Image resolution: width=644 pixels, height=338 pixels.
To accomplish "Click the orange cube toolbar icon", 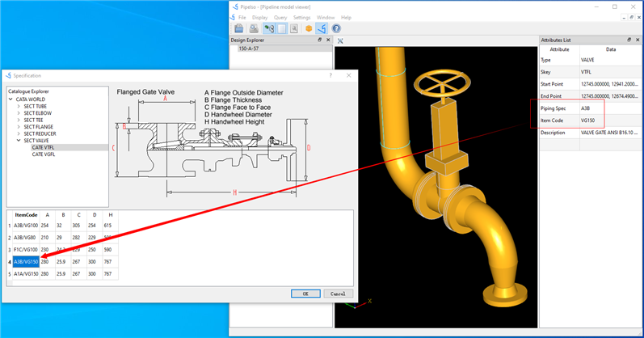I will point(309,28).
